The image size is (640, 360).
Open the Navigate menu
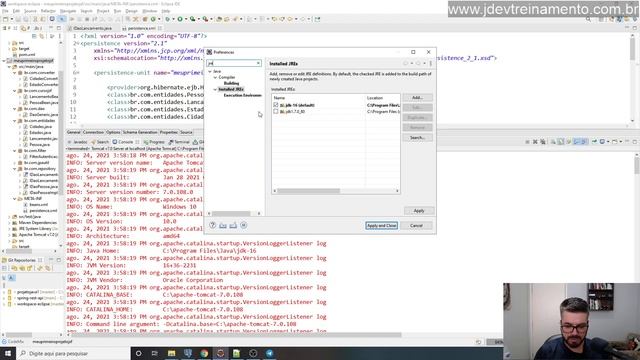(x=68, y=11)
